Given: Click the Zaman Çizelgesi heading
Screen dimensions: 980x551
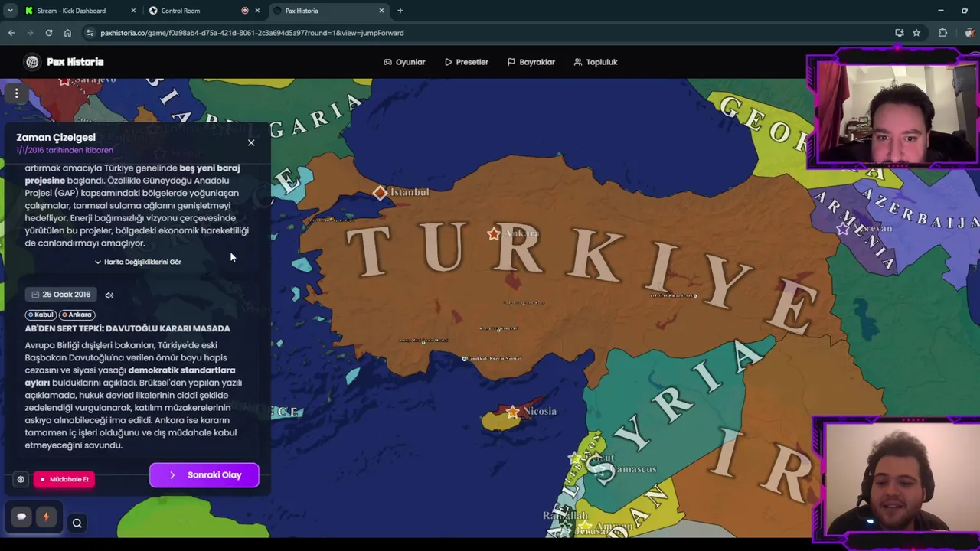Looking at the screenshot, I should pyautogui.click(x=56, y=138).
